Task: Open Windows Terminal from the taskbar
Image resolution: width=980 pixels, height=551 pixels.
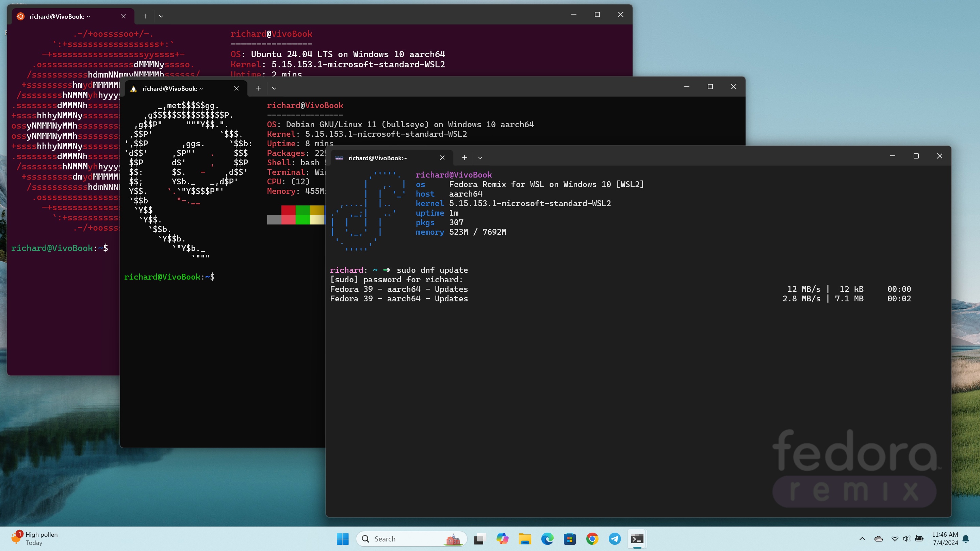Action: click(637, 539)
